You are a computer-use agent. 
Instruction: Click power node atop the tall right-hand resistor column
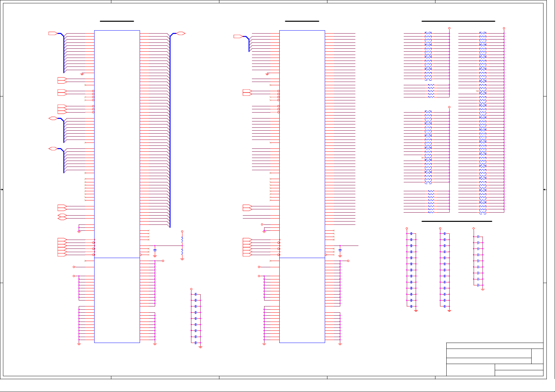504,28
